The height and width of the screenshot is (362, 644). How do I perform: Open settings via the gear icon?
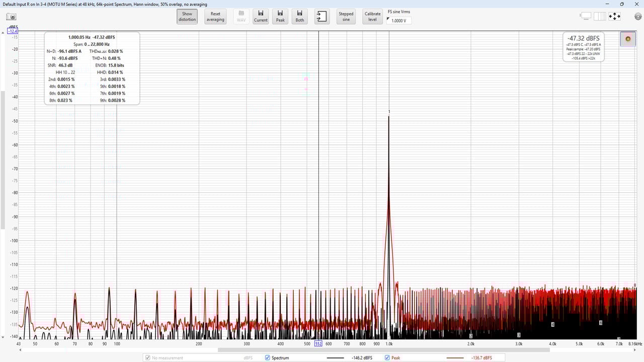(x=637, y=16)
